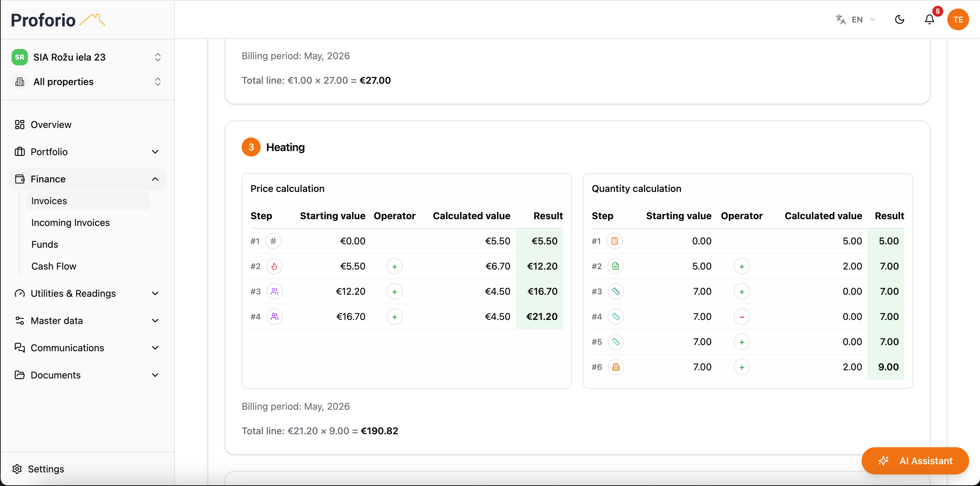Click price step #1 hash icon

(x=273, y=241)
